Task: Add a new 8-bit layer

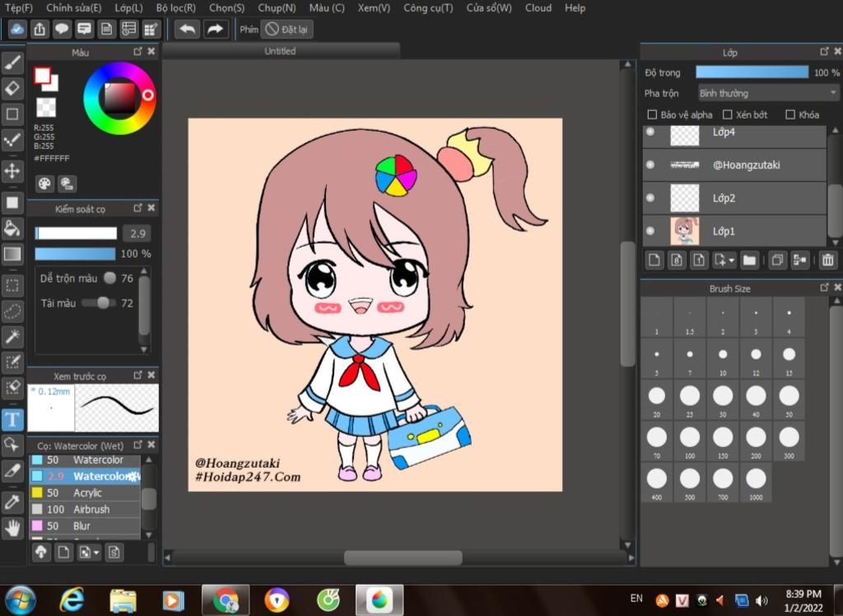Action: point(677,260)
